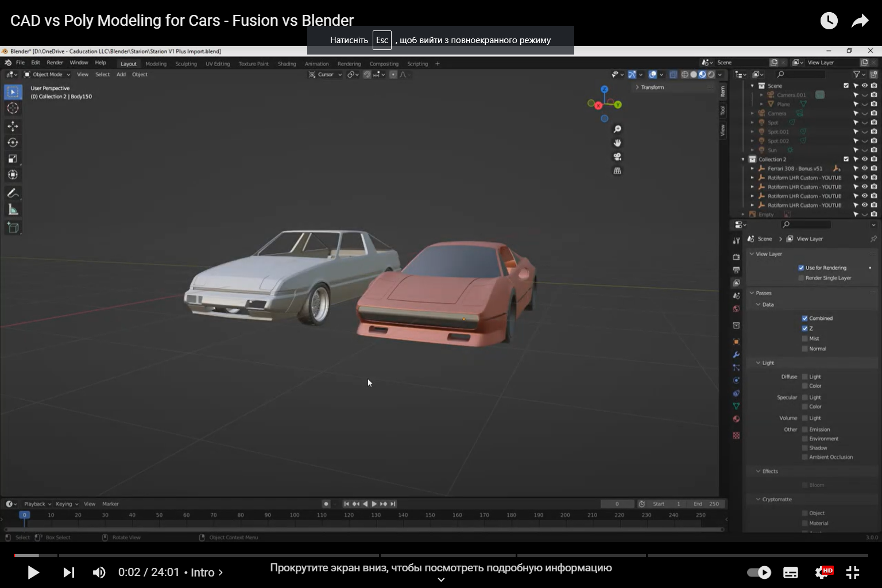Viewport: 882px width, 588px height.
Task: Click the YouTube video progress bar
Action: (441, 555)
